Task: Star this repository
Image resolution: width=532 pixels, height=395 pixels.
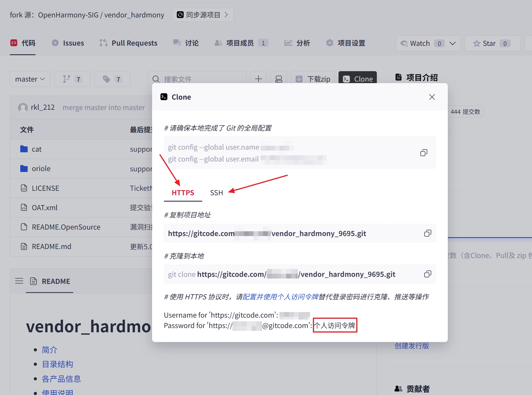Action: (492, 43)
